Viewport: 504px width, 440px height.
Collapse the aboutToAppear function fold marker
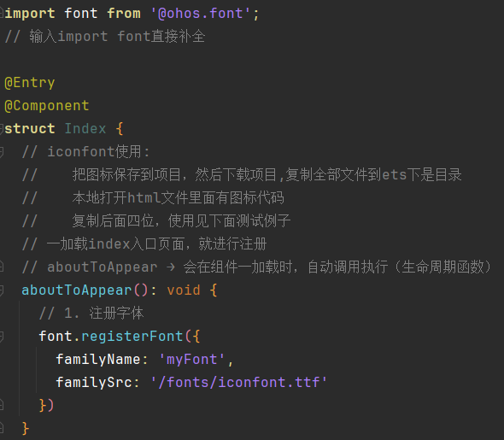[x=2, y=290]
